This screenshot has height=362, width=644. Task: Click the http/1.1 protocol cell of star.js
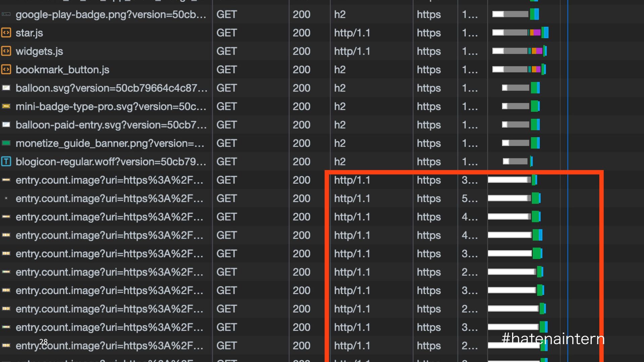click(x=352, y=33)
